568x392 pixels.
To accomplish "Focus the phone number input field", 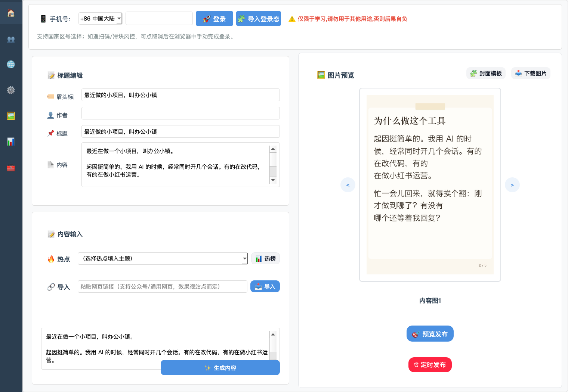I will (159, 18).
